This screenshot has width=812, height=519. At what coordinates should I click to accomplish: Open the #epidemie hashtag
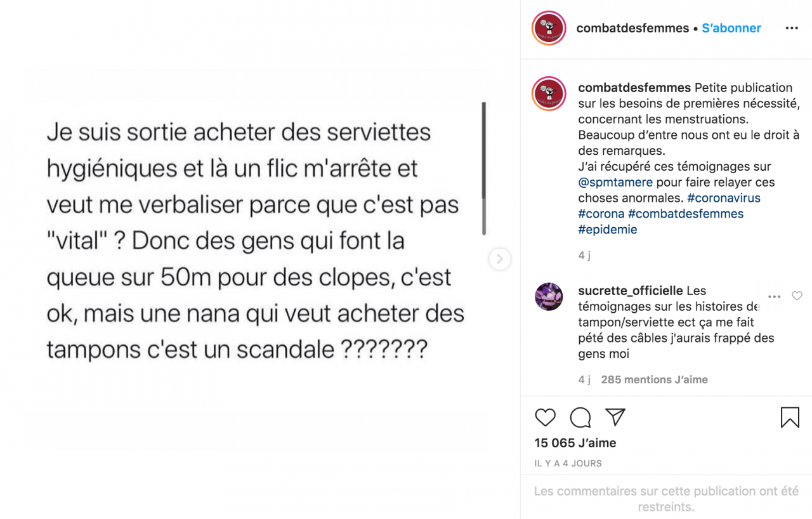coord(608,229)
